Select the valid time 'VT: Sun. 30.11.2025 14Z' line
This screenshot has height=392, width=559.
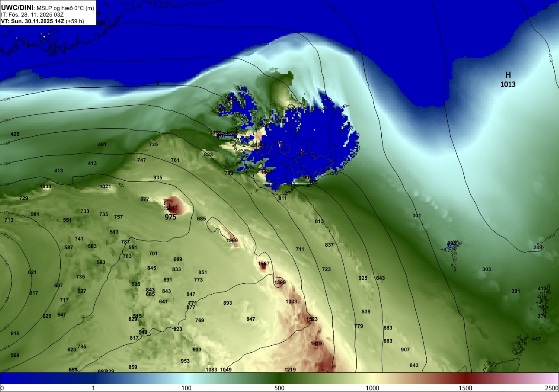[x=33, y=21]
